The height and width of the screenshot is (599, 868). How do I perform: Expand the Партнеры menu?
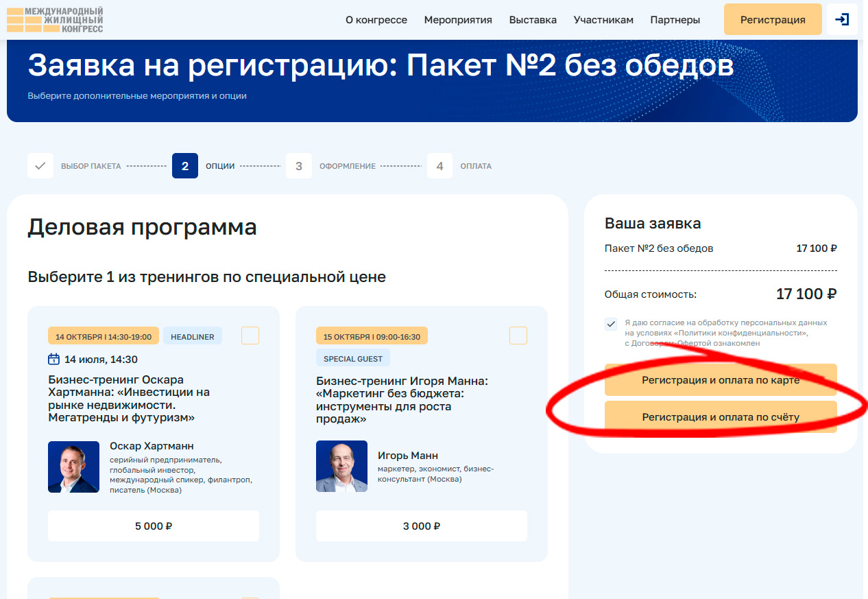(x=675, y=20)
